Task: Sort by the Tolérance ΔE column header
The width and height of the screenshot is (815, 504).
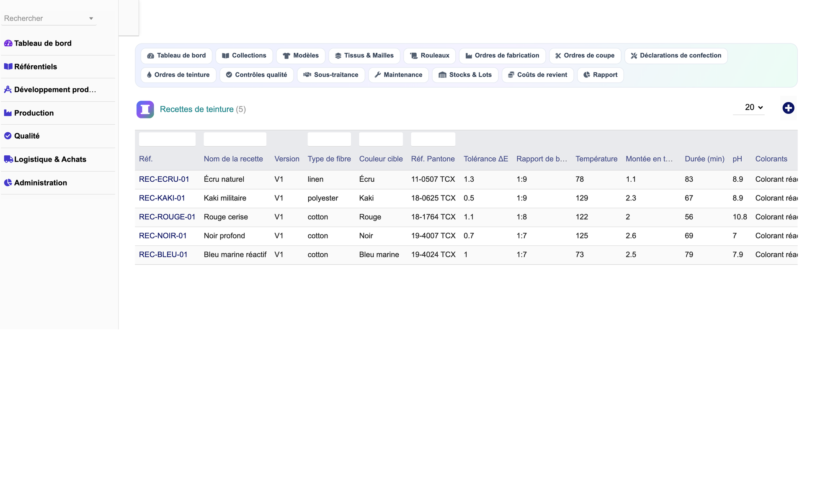Action: [x=486, y=159]
